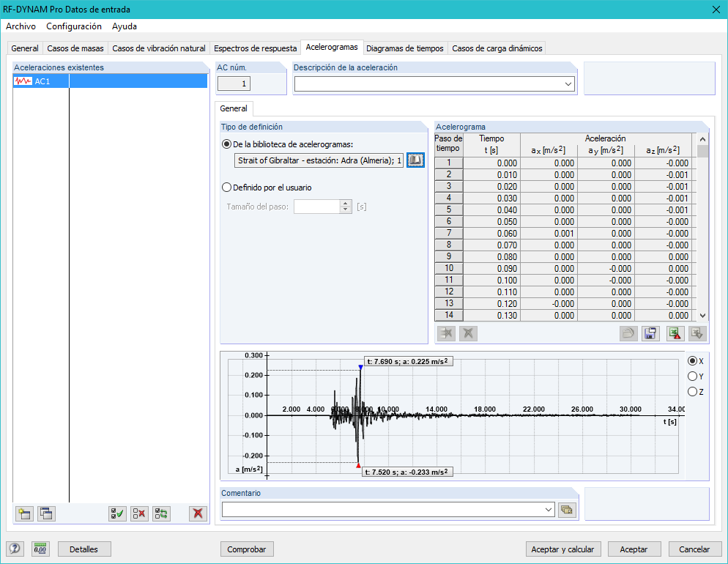
Task: Close the RF-DYNAM Pro dialog window
Action: [x=716, y=10]
